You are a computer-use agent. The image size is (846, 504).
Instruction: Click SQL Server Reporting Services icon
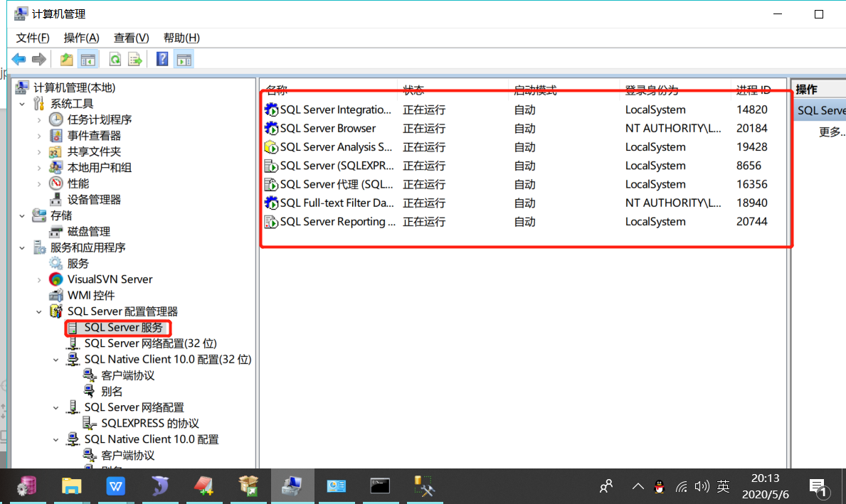tap(271, 222)
